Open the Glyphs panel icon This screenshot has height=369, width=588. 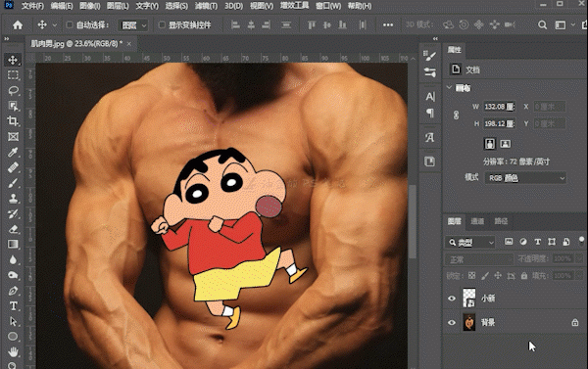pyautogui.click(x=430, y=137)
